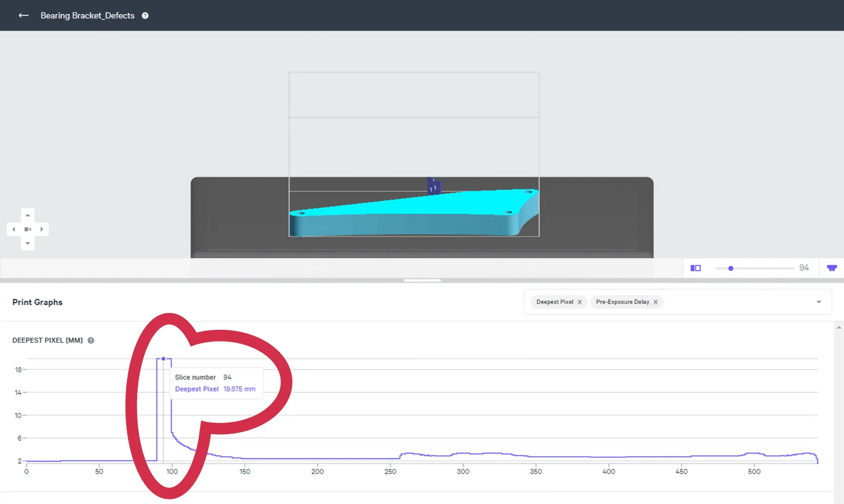844x504 pixels.
Task: Click the Pre-Exposure Delay chip label
Action: (622, 302)
